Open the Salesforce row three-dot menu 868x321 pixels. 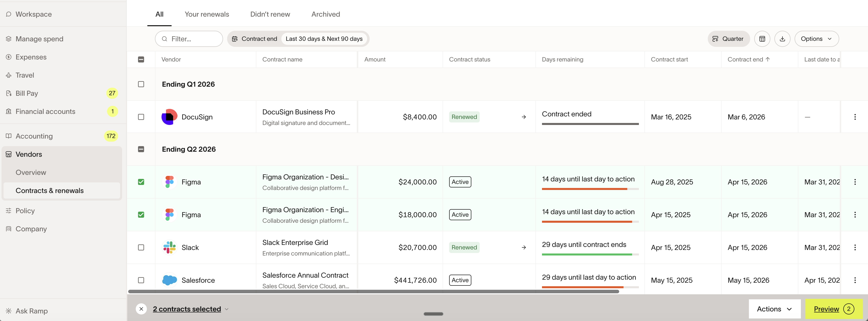pos(855,280)
